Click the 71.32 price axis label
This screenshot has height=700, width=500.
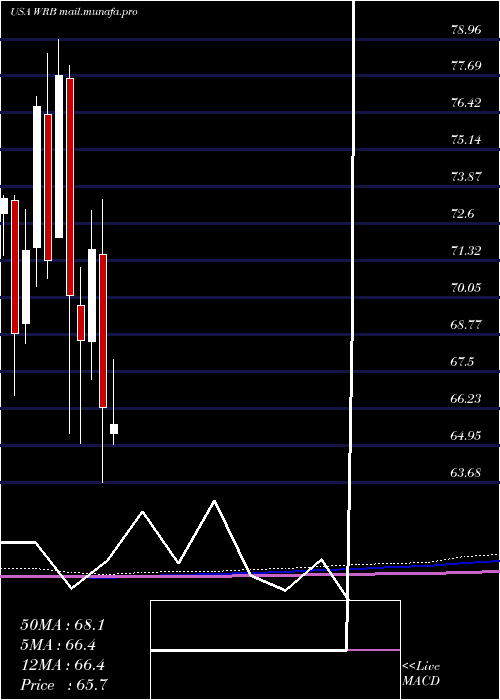point(466,251)
